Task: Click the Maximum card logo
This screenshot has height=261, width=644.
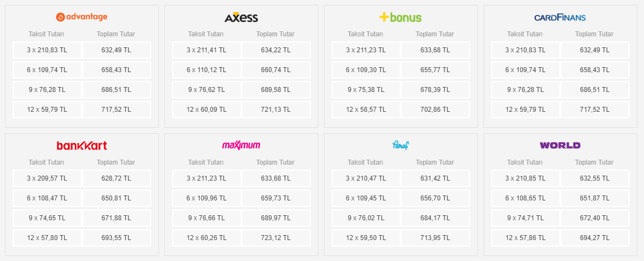Action: point(241,145)
